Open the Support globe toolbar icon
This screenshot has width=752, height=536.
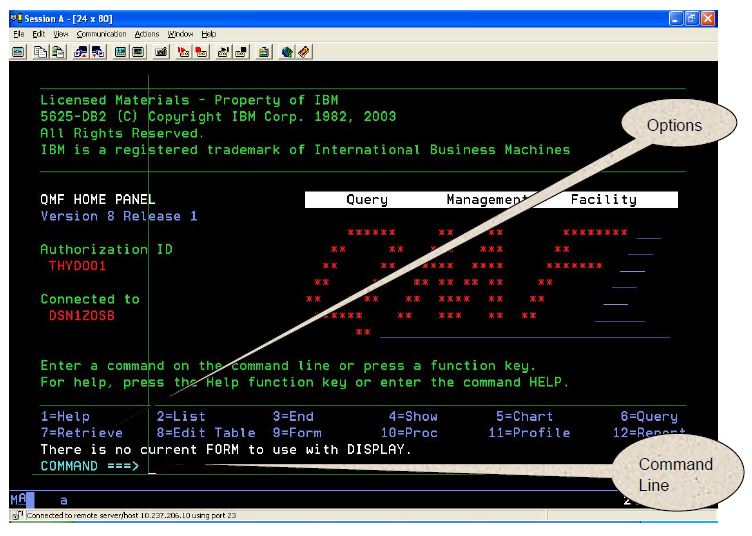tap(286, 52)
